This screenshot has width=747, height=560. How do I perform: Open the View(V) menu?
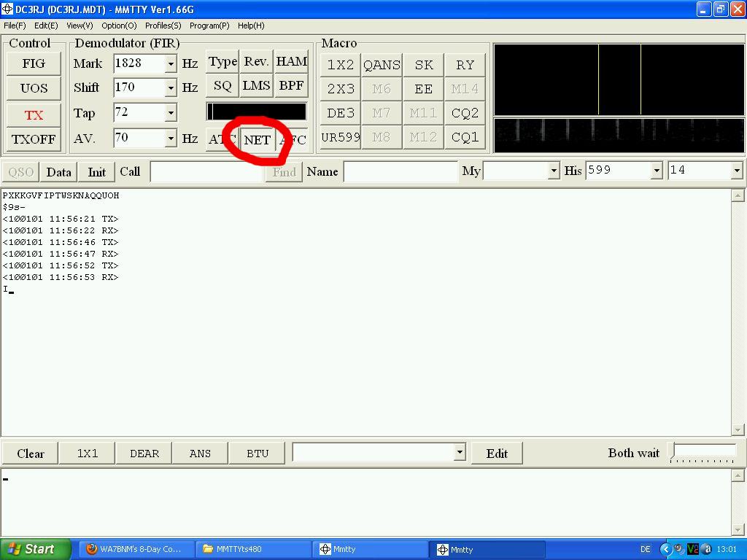(x=80, y=26)
